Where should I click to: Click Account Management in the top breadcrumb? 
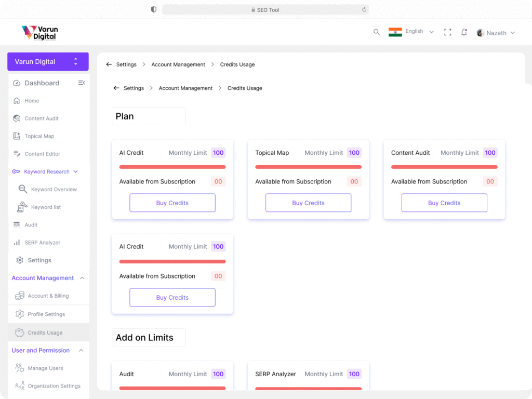pyautogui.click(x=178, y=64)
